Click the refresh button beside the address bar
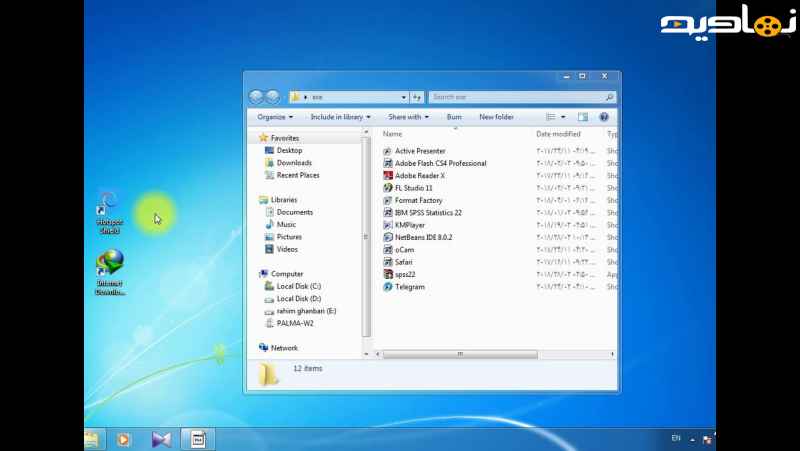 (417, 97)
